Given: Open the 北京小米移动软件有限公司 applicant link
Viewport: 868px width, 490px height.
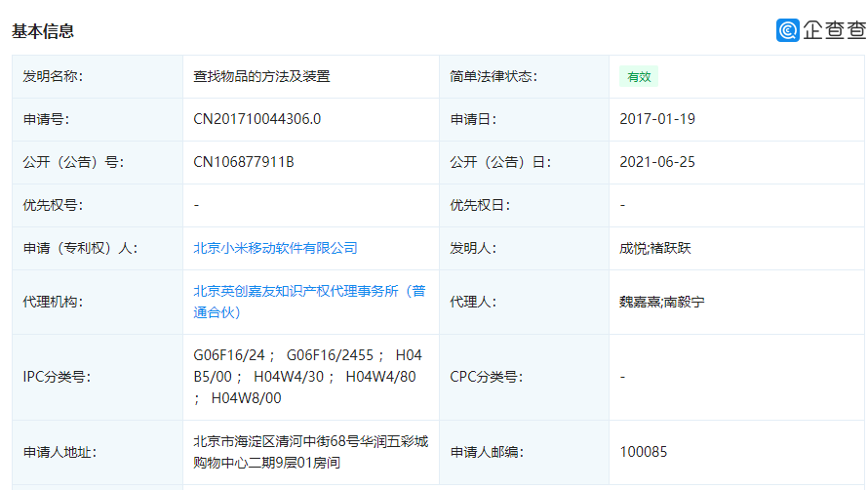Looking at the screenshot, I should (275, 248).
